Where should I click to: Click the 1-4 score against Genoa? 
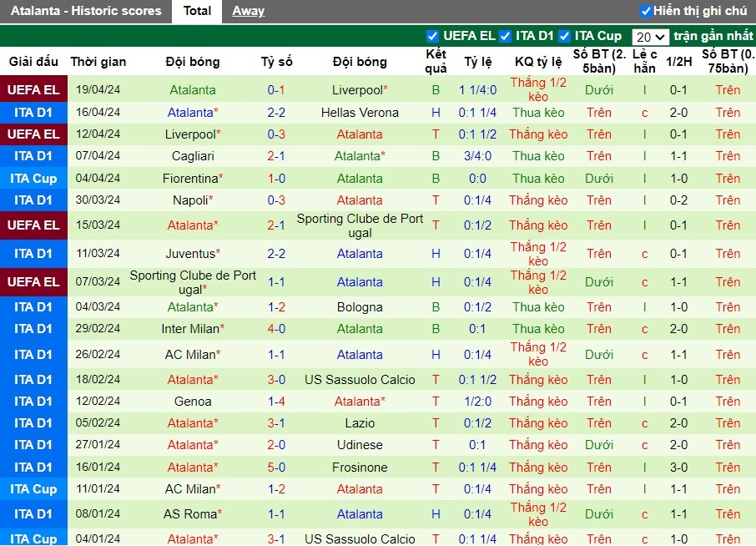(x=276, y=402)
